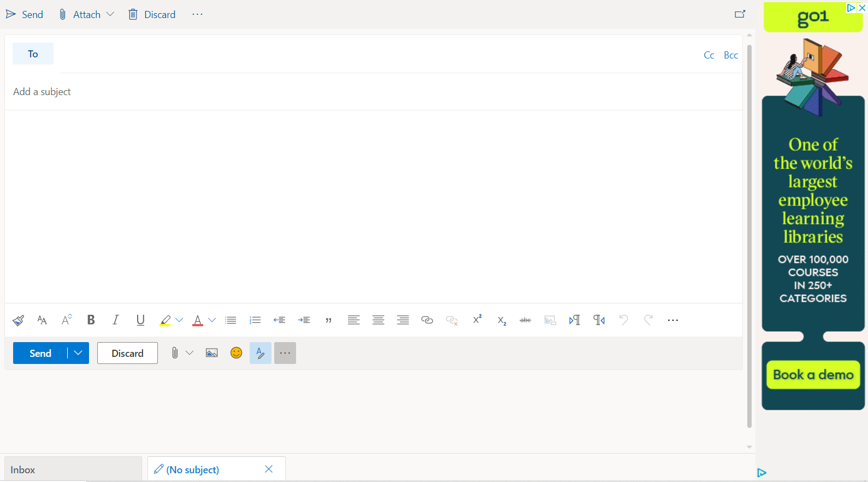This screenshot has width=868, height=482.
Task: Toggle underline formatting
Action: pos(140,320)
